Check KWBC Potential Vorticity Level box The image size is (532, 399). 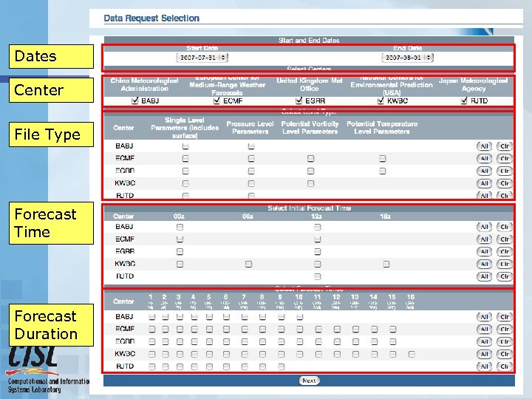click(310, 183)
